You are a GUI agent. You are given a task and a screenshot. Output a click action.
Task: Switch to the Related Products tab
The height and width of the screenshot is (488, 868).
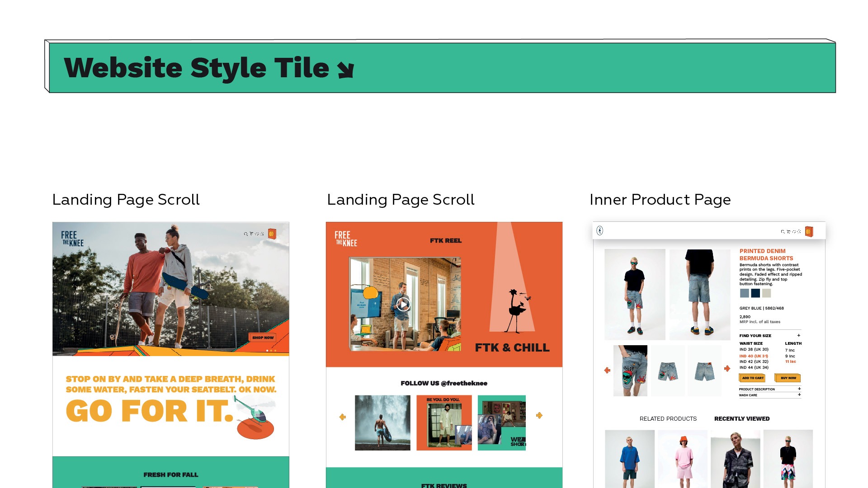[668, 419]
